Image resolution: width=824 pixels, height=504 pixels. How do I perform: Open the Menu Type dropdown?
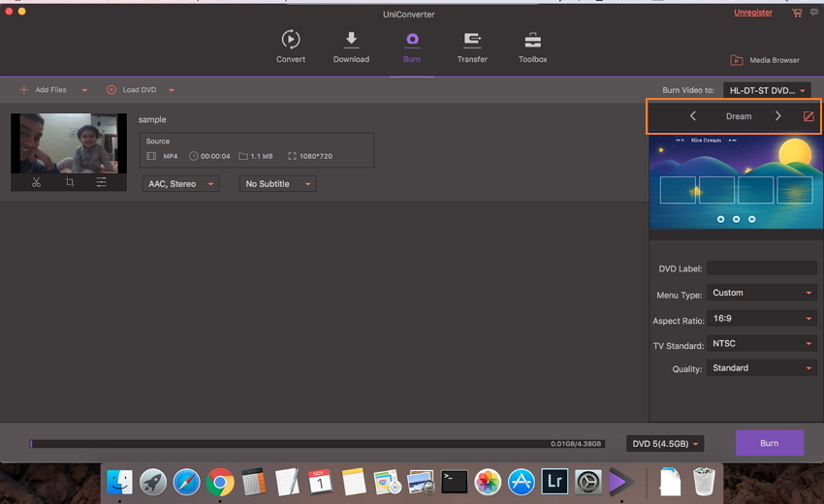coord(761,293)
